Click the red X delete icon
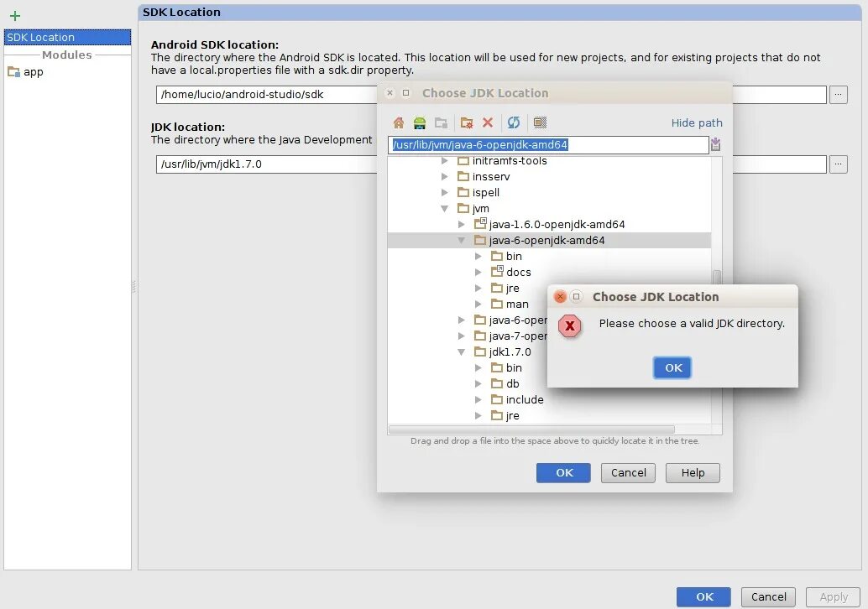 [488, 122]
